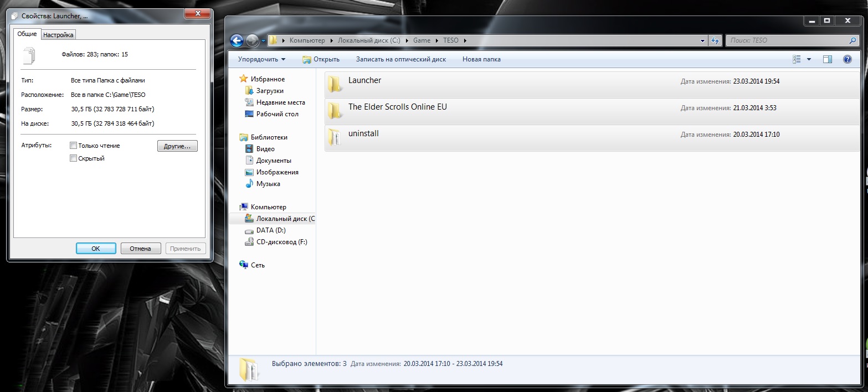868x392 pixels.
Task: Click the Библиотеки icon in sidebar
Action: pyautogui.click(x=243, y=137)
